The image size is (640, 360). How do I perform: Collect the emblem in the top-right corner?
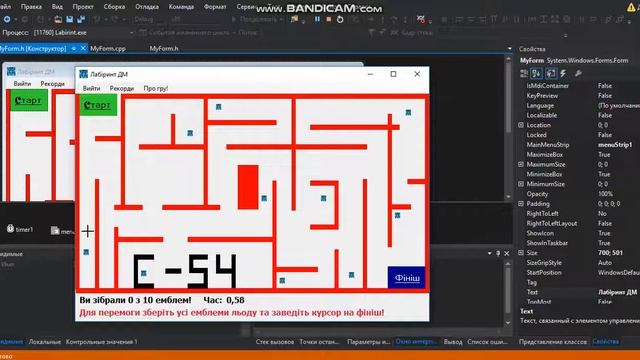pyautogui.click(x=408, y=112)
